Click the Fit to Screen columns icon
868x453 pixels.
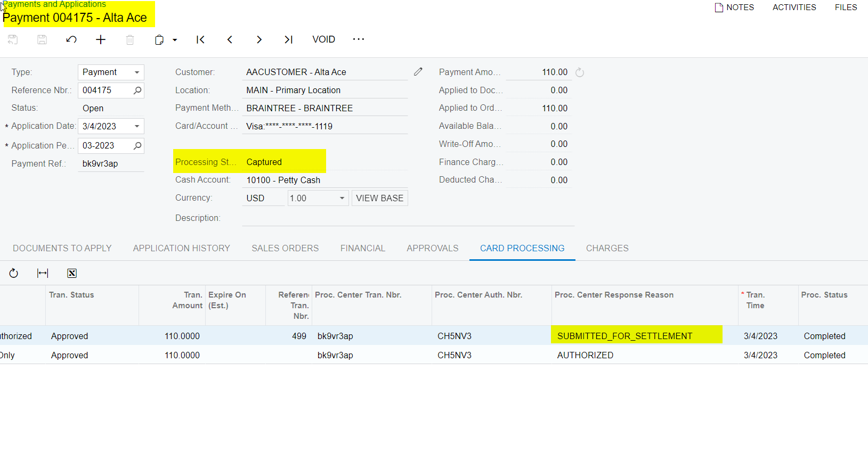[x=43, y=273]
